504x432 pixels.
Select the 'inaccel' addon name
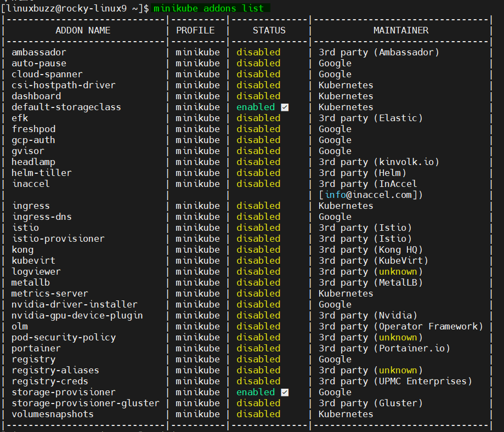[x=31, y=184]
